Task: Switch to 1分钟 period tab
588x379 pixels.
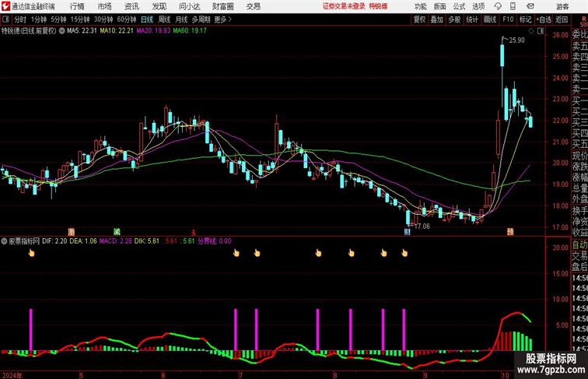Action: pyautogui.click(x=38, y=19)
